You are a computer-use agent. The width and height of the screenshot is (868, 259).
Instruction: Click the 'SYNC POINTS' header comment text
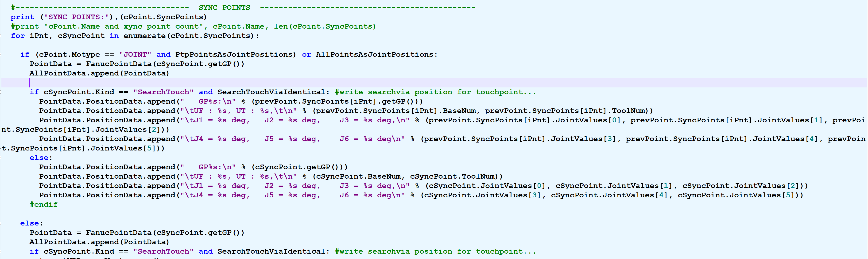(224, 8)
